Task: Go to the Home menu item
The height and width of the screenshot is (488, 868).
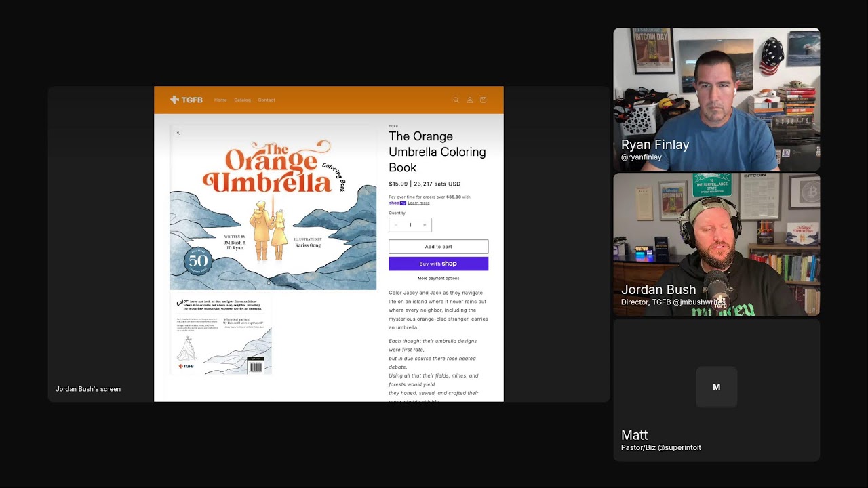Action: coord(220,100)
